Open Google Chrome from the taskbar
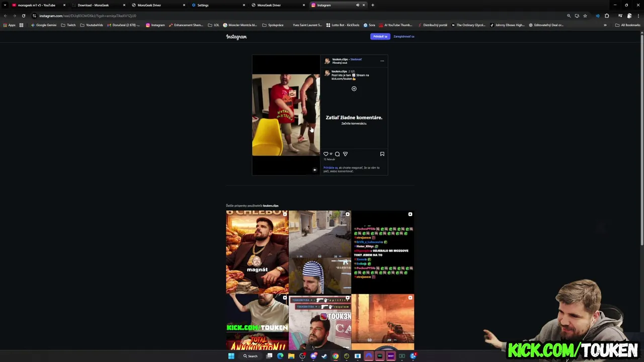Image resolution: width=644 pixels, height=362 pixels. pyautogui.click(x=335, y=356)
